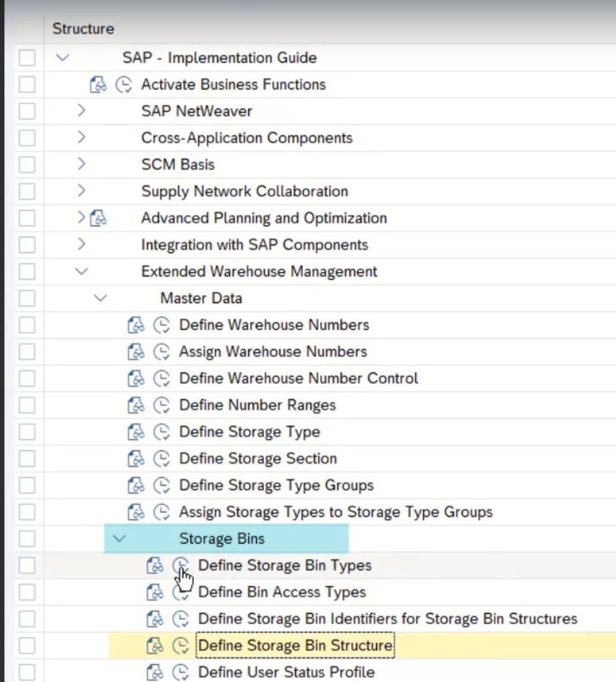Expand the Cross-Application Components node
The width and height of the screenshot is (616, 682).
(81, 137)
